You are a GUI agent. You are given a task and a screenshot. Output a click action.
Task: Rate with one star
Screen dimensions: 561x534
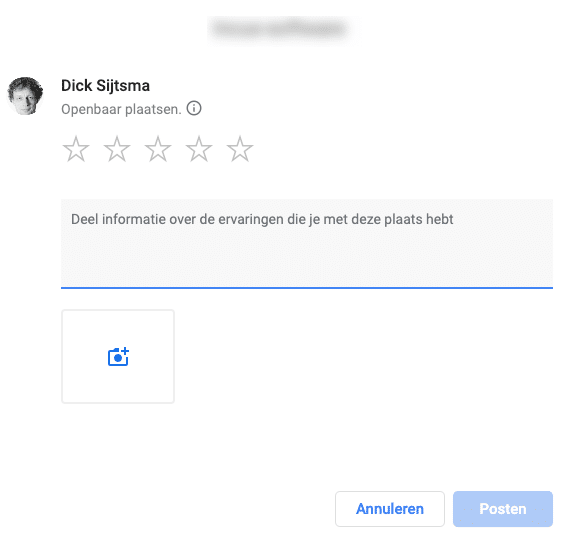click(76, 149)
